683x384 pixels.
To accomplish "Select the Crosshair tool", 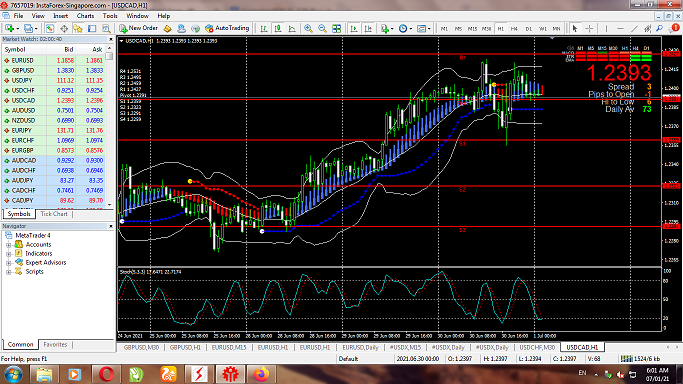I will click(x=589, y=28).
